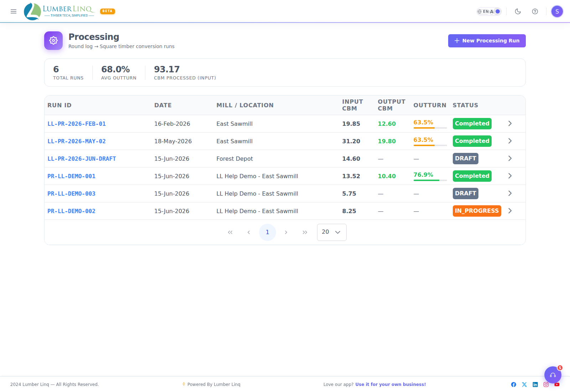Viewport: 570px width, 392px height.
Task: Open the Instagram footer icon
Action: tap(546, 385)
